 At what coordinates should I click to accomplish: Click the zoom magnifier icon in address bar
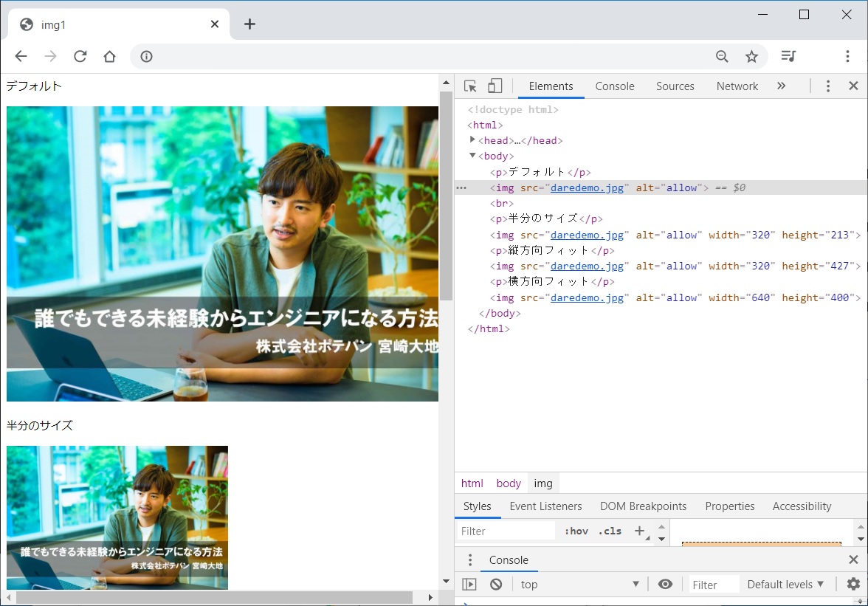click(722, 56)
